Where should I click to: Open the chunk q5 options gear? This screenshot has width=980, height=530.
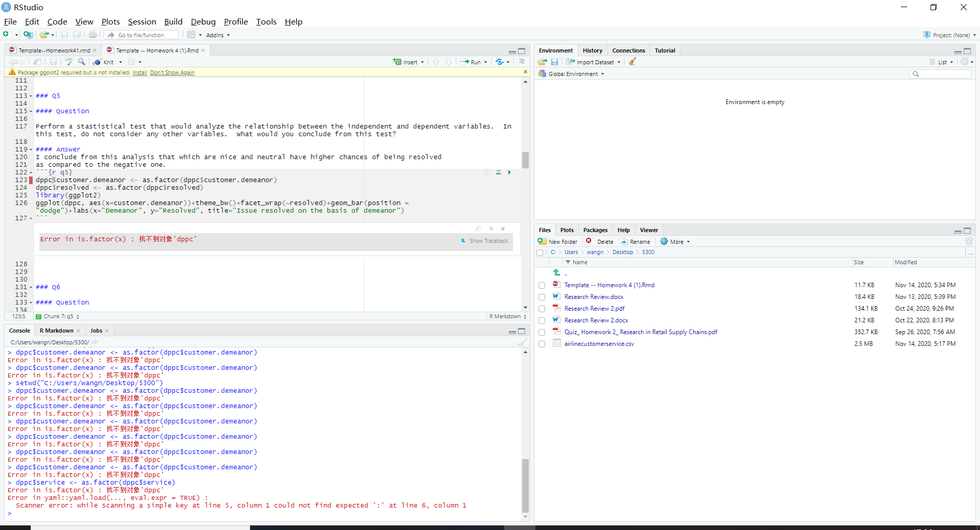[x=487, y=172]
